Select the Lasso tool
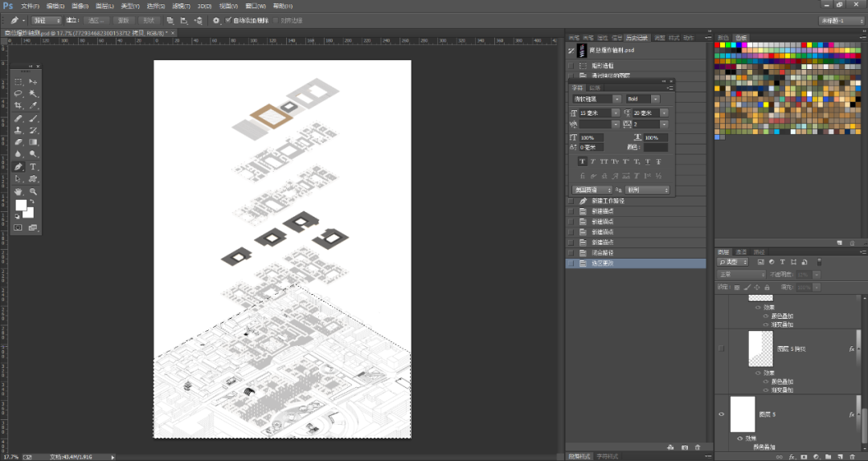 [x=18, y=93]
